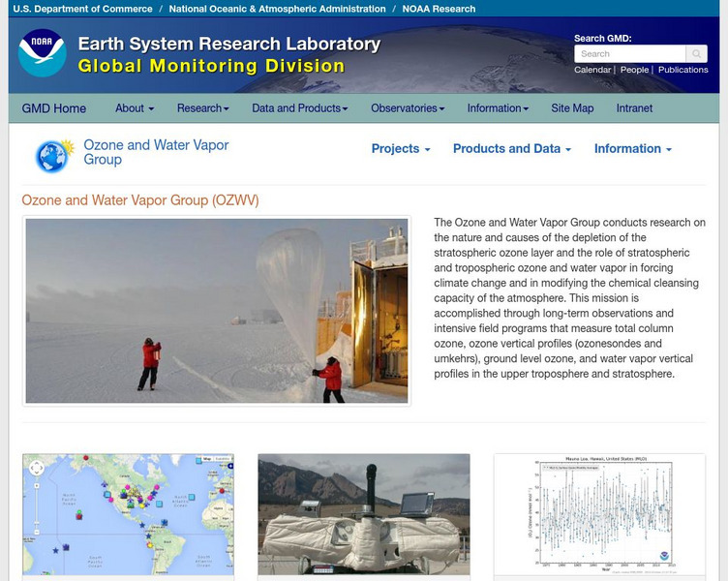Click the map zoom out minus button
This screenshot has width=728, height=581.
(x=37, y=532)
